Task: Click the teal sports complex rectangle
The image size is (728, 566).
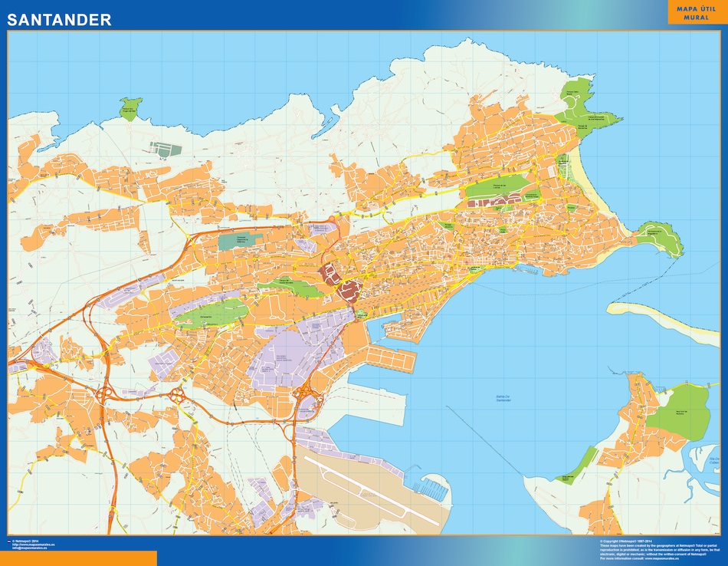Action: pos(240,242)
